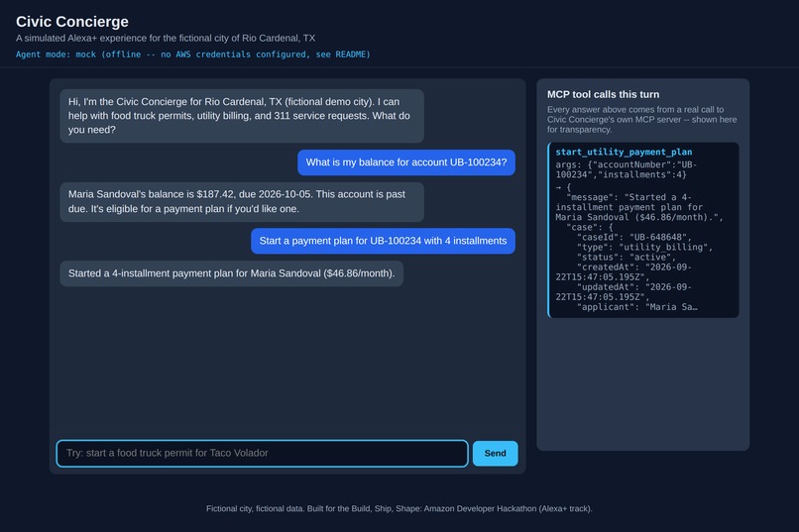
Task: Click the footer hackathon disclaimer text
Action: (399, 508)
